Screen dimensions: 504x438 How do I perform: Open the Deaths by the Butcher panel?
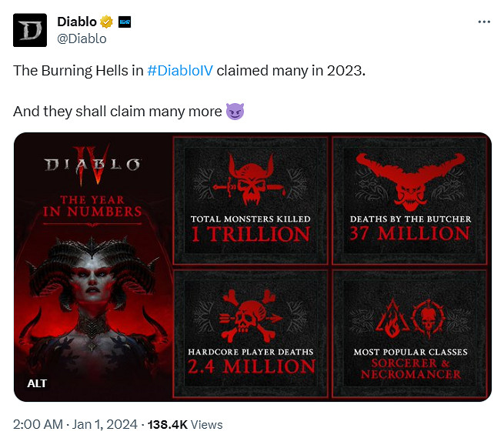410,202
